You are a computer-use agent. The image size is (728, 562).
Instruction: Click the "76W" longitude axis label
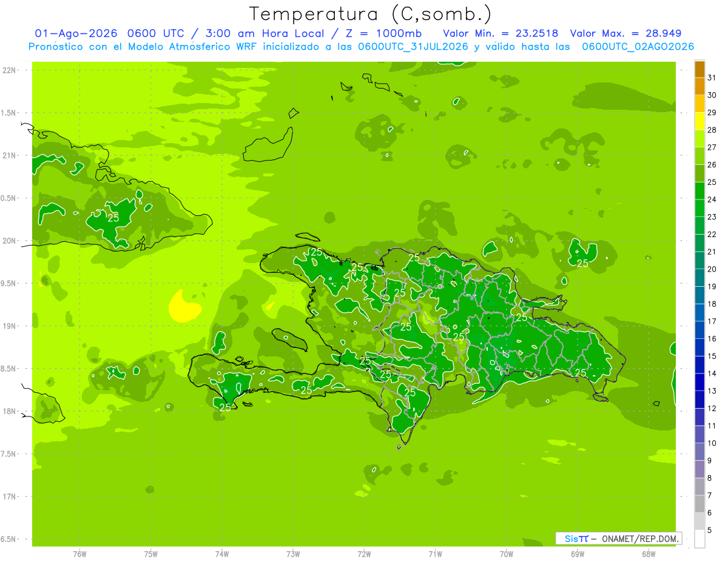click(79, 554)
